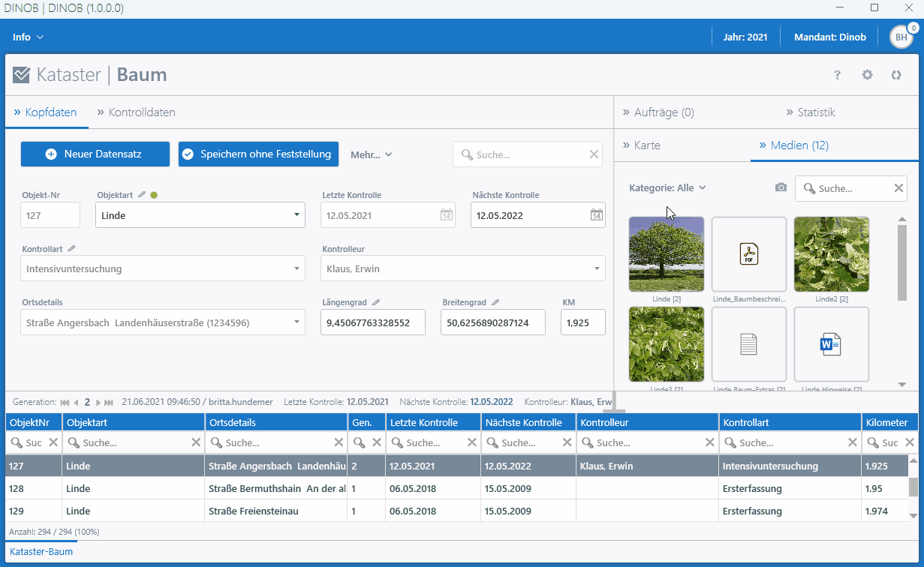The width and height of the screenshot is (924, 567).
Task: Switch to the Kontrolldaten tab
Action: 136,112
